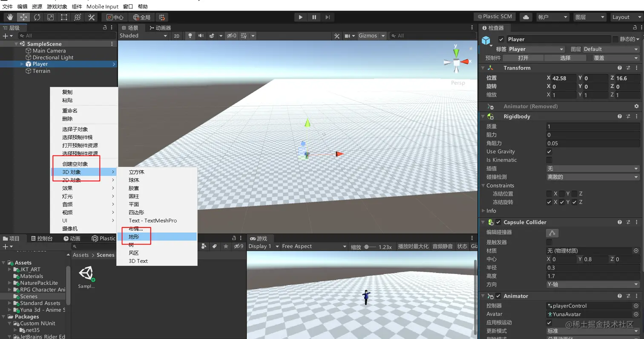644x339 pixels.
Task: Select the Move tool in the toolbar
Action: pos(23,17)
